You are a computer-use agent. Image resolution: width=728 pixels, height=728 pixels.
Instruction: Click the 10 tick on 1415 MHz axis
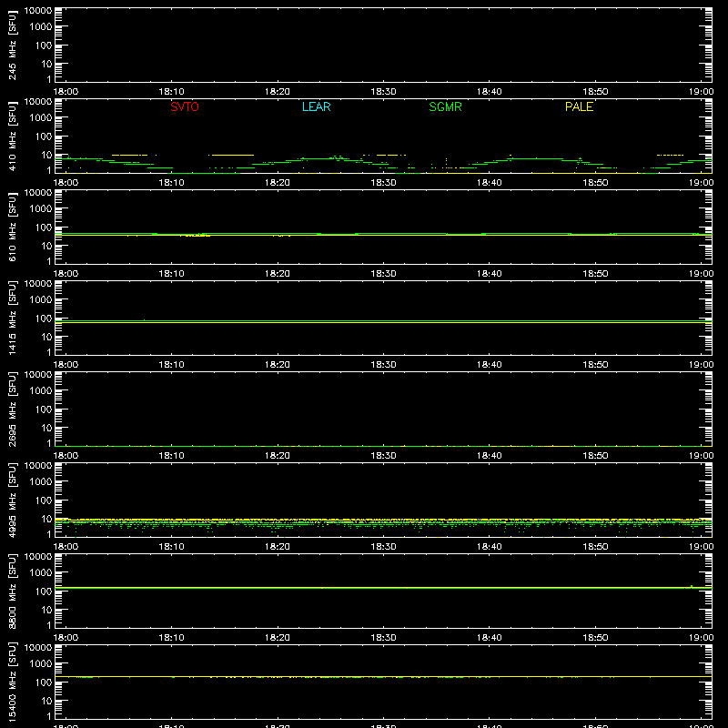click(x=46, y=337)
